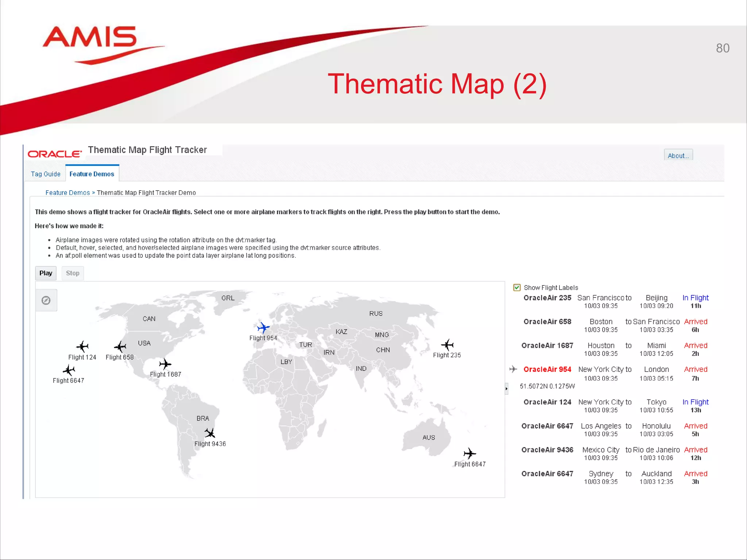Viewport: 747px width, 560px height.
Task: Collapse the flight list panel splitter arrow
Action: 506,389
